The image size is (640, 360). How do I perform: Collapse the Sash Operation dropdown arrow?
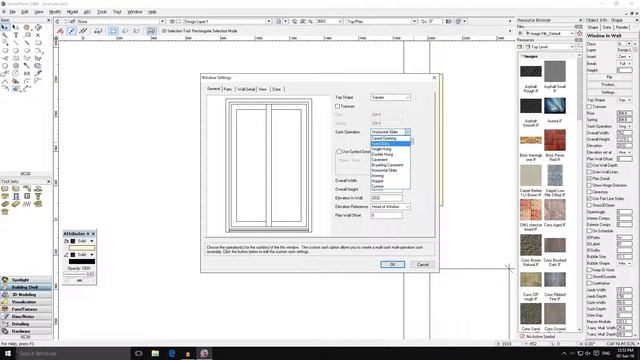coord(407,132)
